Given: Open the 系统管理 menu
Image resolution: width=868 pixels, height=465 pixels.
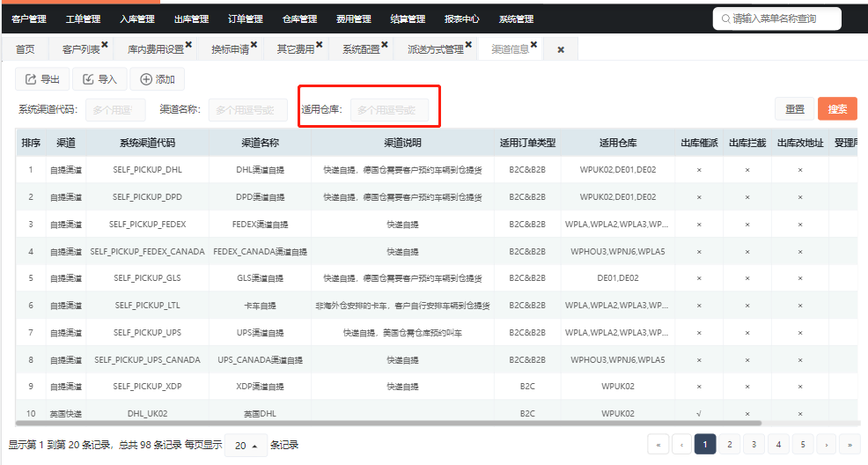Looking at the screenshot, I should [x=516, y=18].
